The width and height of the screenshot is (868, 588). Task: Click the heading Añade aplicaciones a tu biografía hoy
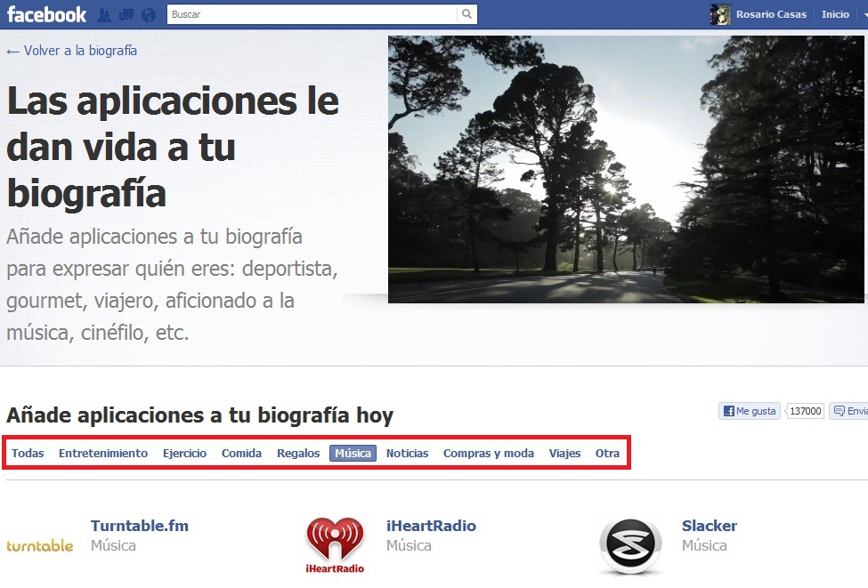tap(199, 415)
